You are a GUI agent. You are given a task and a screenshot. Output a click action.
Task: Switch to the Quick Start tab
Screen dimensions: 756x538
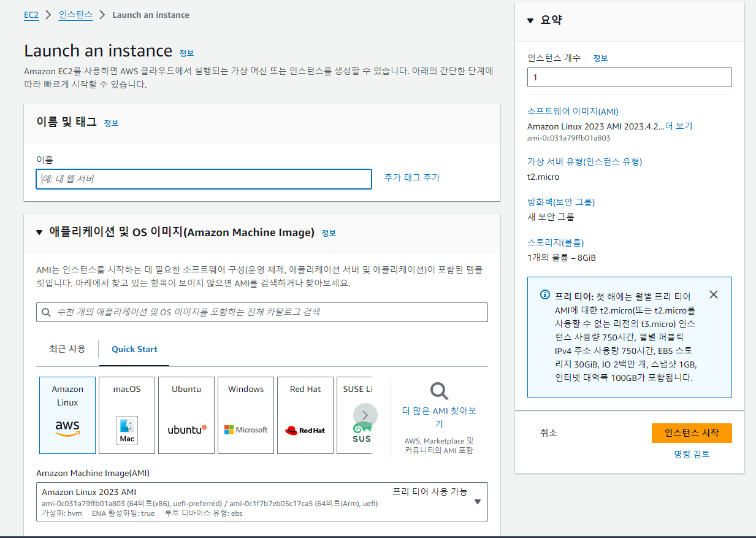pos(134,349)
